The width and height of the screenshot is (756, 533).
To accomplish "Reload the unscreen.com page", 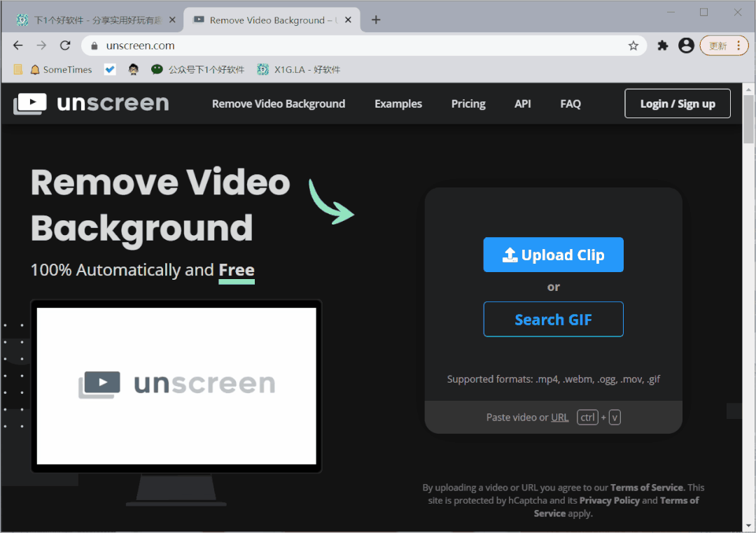I will [65, 45].
